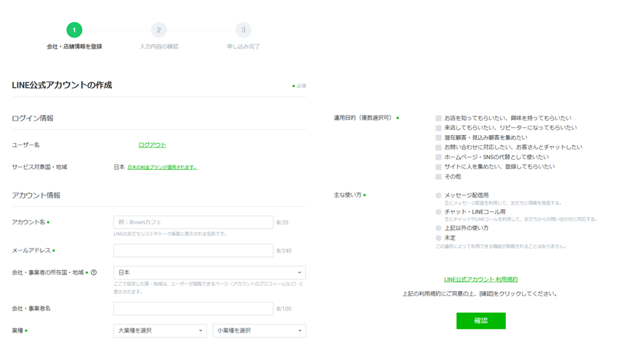The image size is (644, 342).
Task: Focus the 会社・事業者名 input field
Action: click(193, 309)
